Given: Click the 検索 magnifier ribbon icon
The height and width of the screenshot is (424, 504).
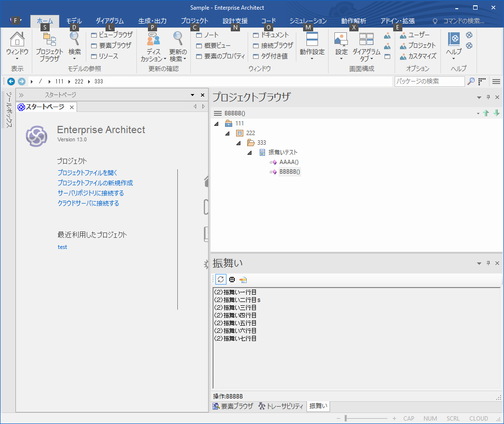Looking at the screenshot, I should 74,46.
